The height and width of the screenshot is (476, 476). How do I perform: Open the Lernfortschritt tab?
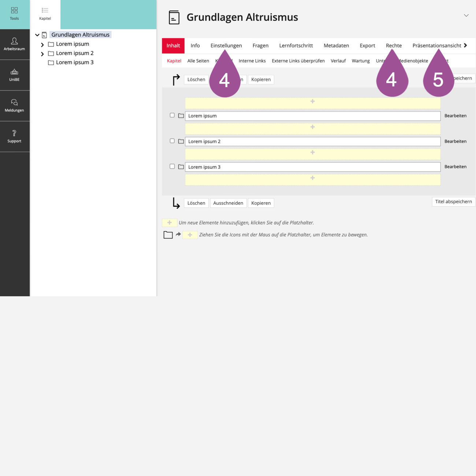pyautogui.click(x=296, y=46)
